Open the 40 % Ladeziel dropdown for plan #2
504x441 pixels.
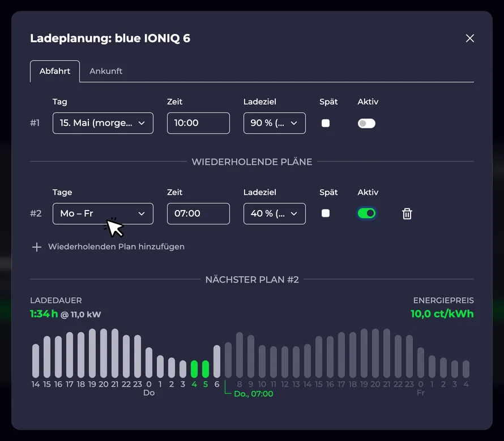tap(274, 213)
